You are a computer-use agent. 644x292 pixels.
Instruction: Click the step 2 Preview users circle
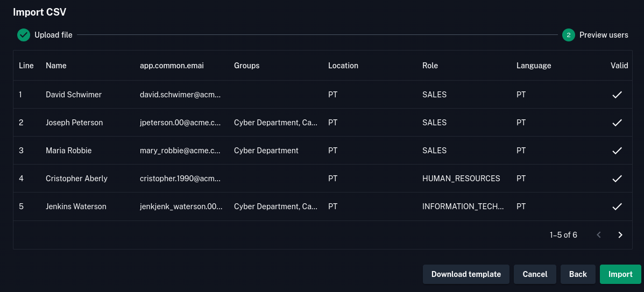click(569, 35)
